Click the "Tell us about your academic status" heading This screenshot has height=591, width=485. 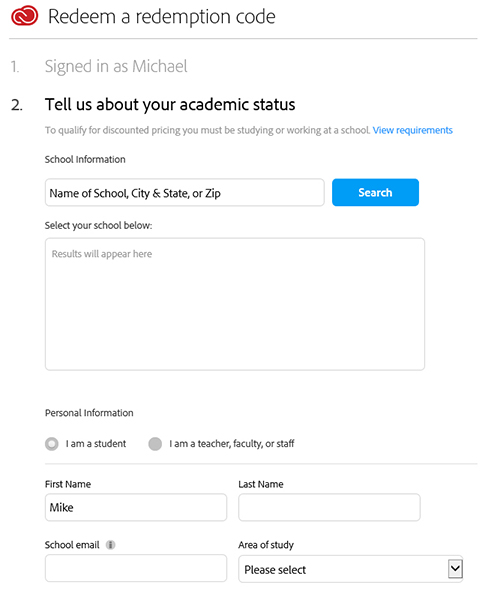point(170,104)
